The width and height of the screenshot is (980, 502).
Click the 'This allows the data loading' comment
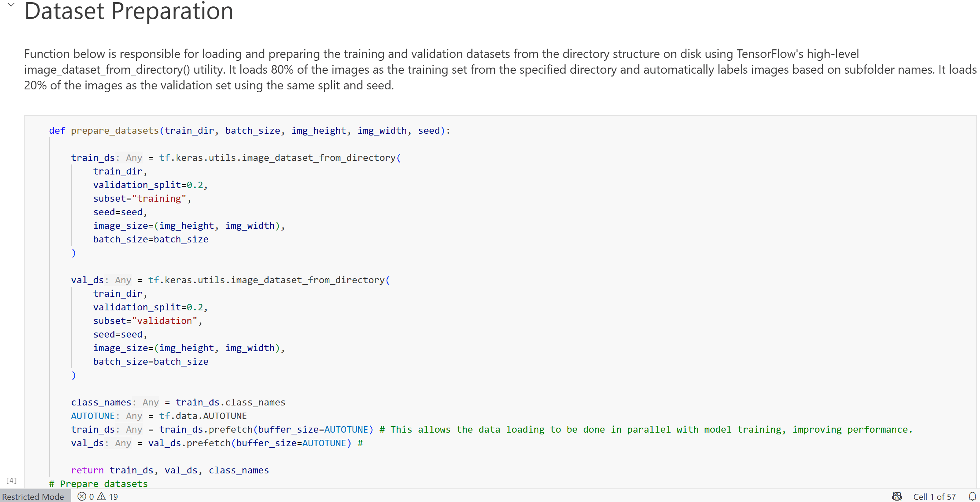pyautogui.click(x=646, y=429)
